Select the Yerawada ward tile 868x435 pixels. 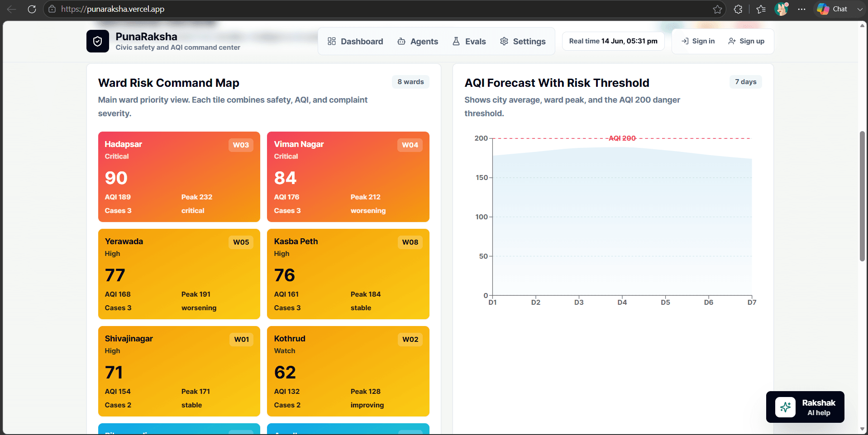click(x=179, y=274)
